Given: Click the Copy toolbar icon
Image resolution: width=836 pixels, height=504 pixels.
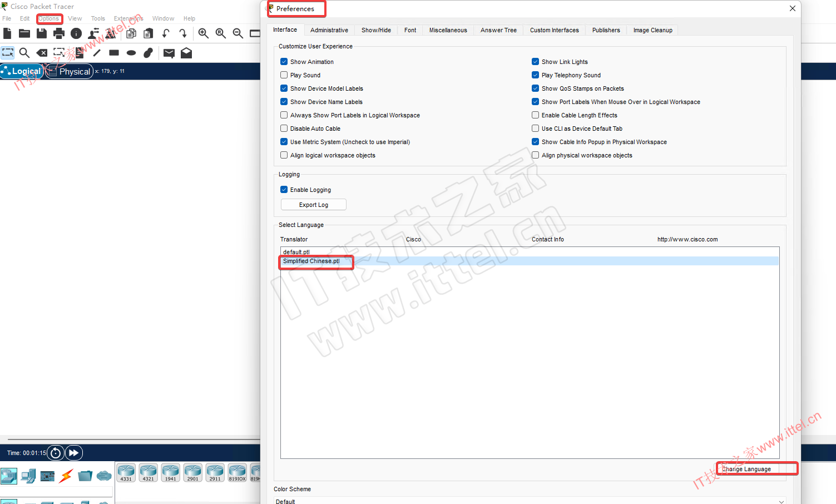Looking at the screenshot, I should point(131,33).
